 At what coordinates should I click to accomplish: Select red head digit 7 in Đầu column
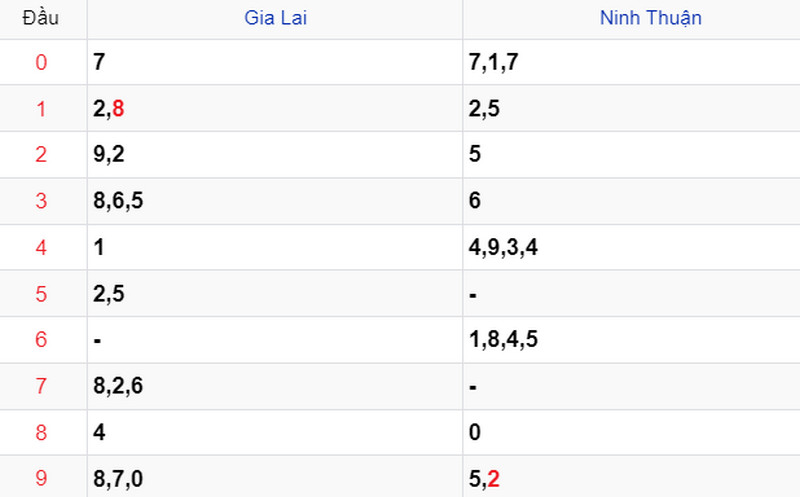point(41,386)
